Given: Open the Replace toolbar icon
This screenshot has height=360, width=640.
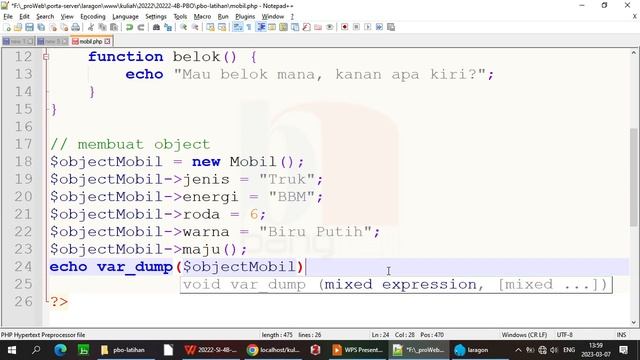Looking at the screenshot, I should pos(168,27).
